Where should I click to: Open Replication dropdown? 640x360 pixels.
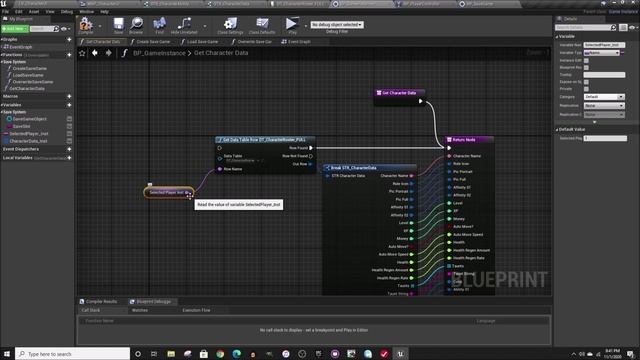tap(604, 106)
